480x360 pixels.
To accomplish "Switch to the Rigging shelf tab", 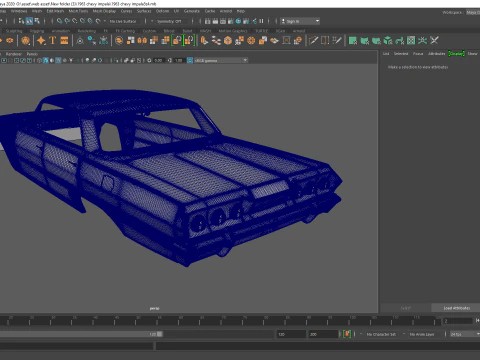I will [37, 31].
